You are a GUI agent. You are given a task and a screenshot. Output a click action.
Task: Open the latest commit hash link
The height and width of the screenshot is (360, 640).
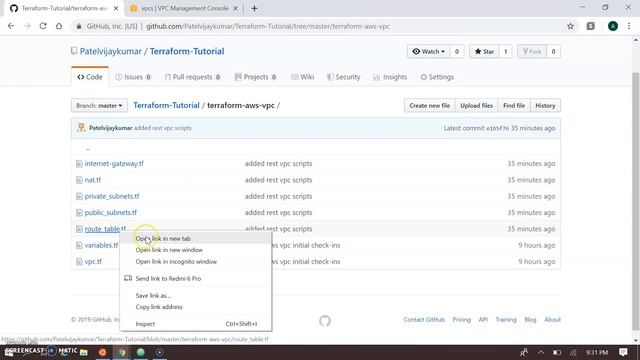[498, 128]
